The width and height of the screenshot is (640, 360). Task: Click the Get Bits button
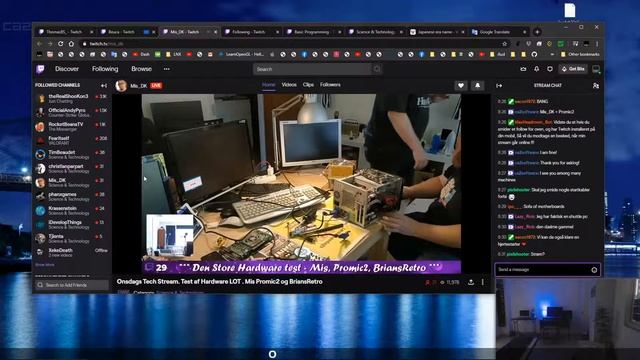tap(573, 69)
